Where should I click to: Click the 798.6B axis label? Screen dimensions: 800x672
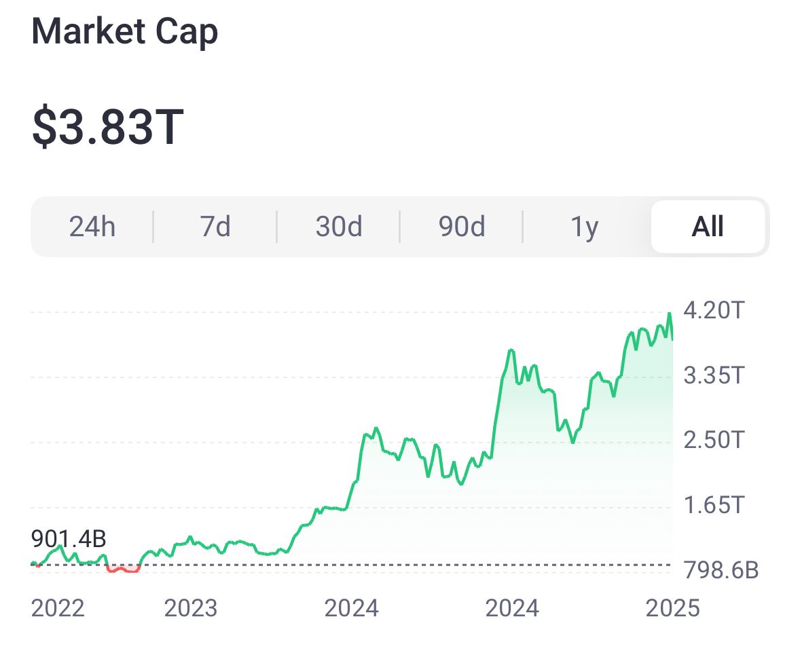point(721,570)
